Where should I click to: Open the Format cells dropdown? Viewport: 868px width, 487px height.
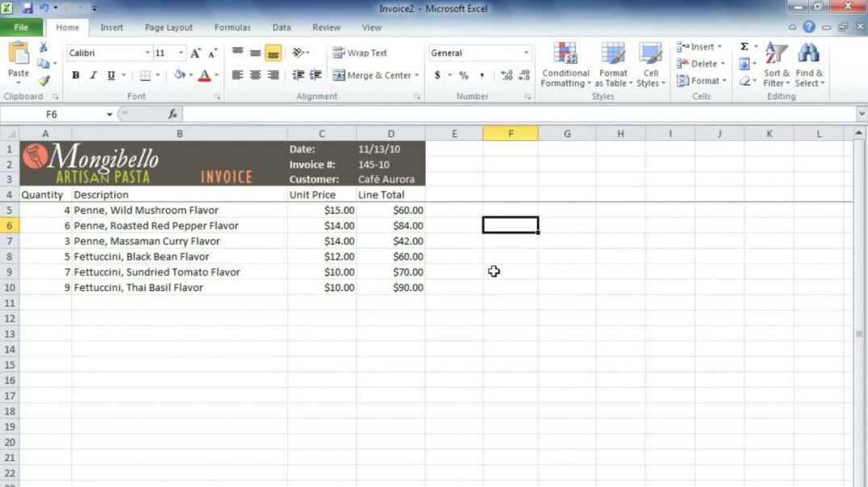(x=701, y=81)
